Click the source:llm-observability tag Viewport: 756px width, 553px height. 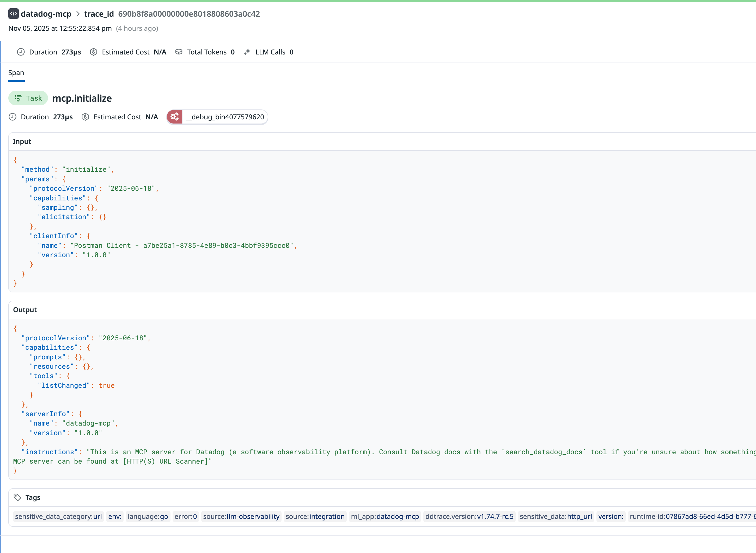coord(241,517)
